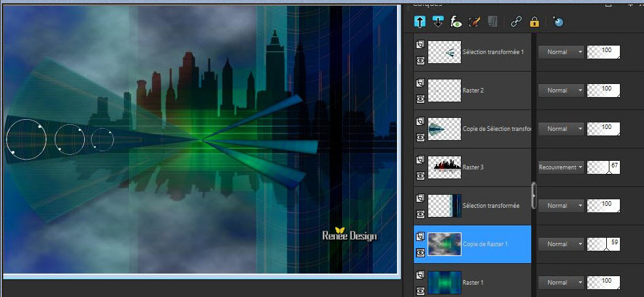Open blend mode dropdown for Raster 1

pyautogui.click(x=561, y=282)
